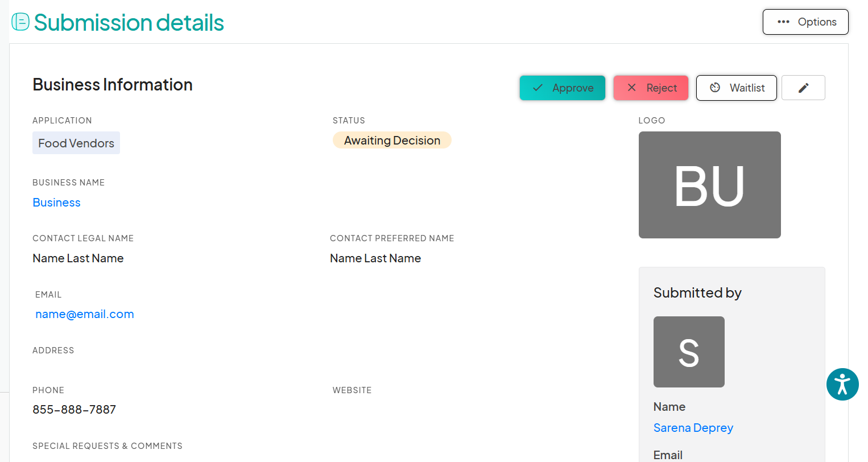Approve the submission
Screen dimensions: 868x462
tap(562, 88)
